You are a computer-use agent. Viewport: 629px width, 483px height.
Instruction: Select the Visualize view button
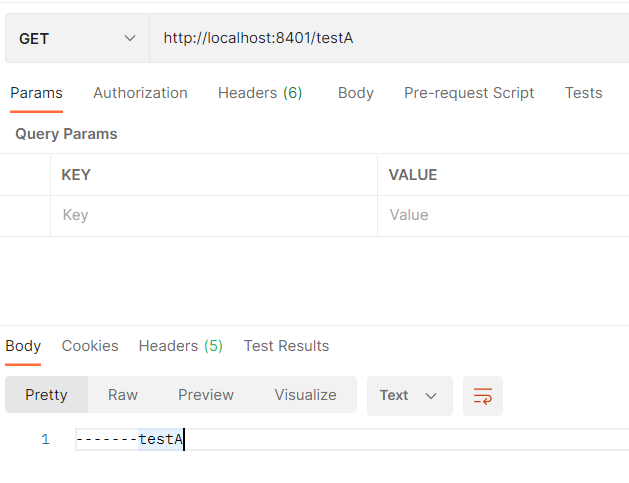tap(305, 395)
